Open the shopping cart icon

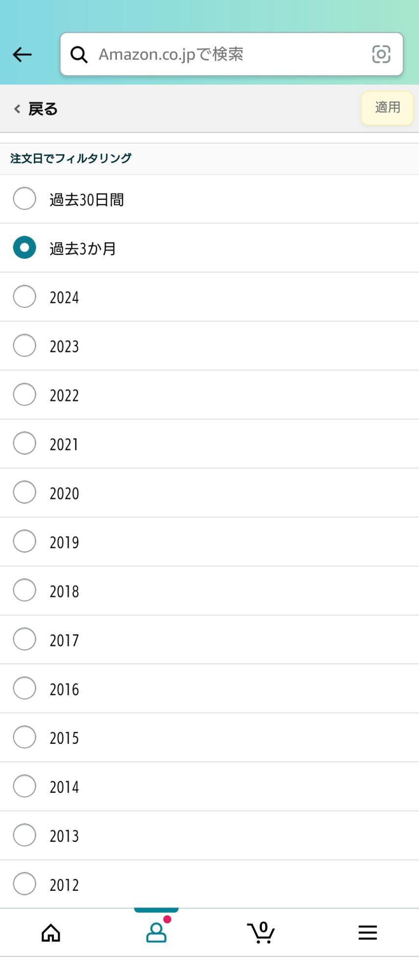(261, 932)
